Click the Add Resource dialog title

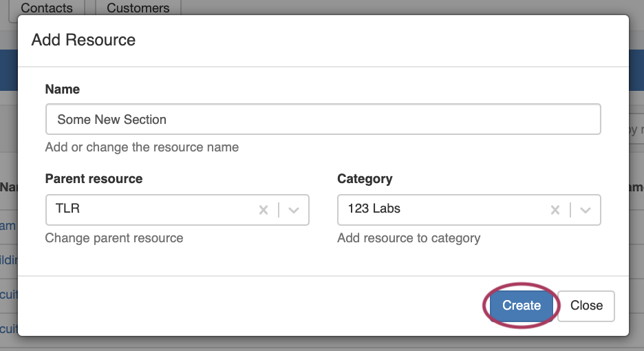click(x=83, y=40)
